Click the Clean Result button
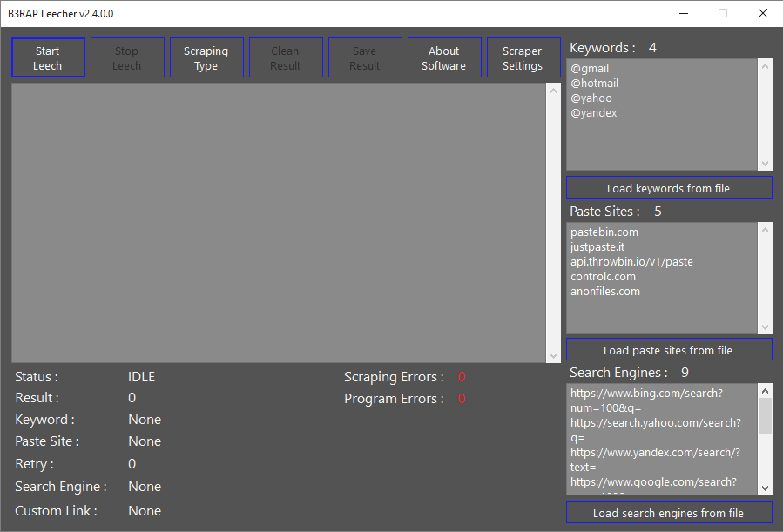Viewport: 783px width, 532px height. (x=286, y=57)
